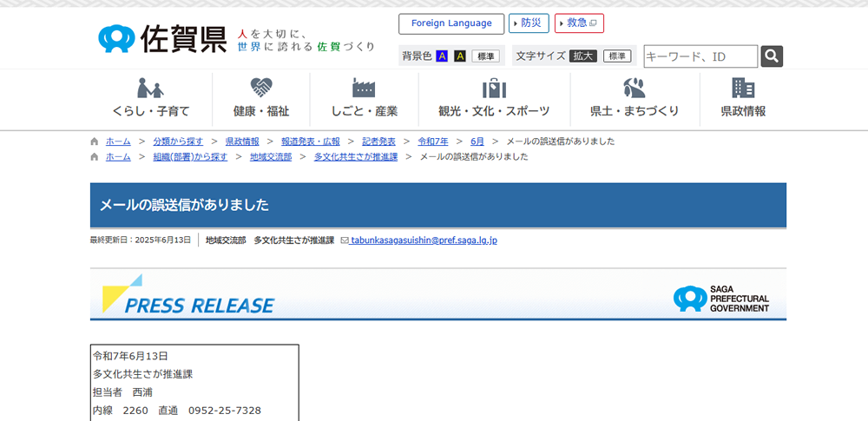This screenshot has height=421, width=868.
Task: Open 記者発表 breadcrumb link
Action: [x=378, y=141]
